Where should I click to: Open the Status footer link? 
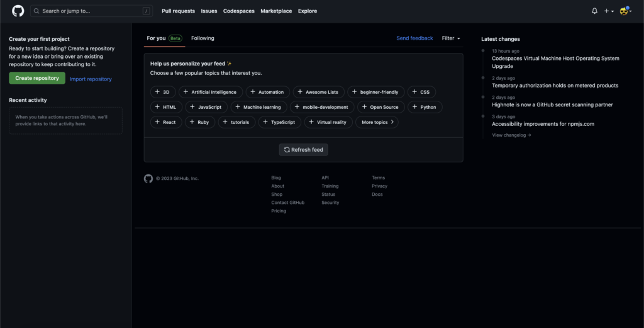[328, 194]
